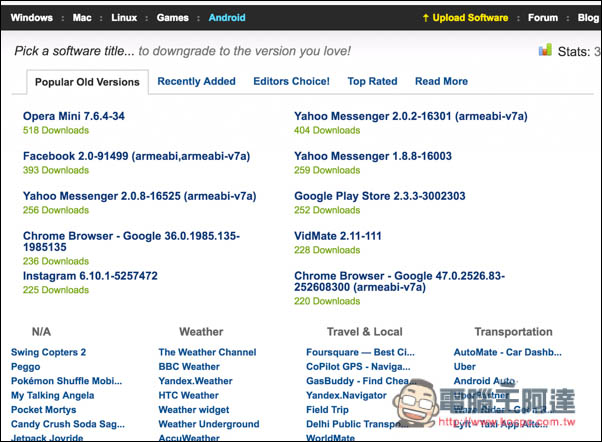The height and width of the screenshot is (442, 602).
Task: Open Chrome Browser - Google 36.0.1985.135
Action: point(131,241)
